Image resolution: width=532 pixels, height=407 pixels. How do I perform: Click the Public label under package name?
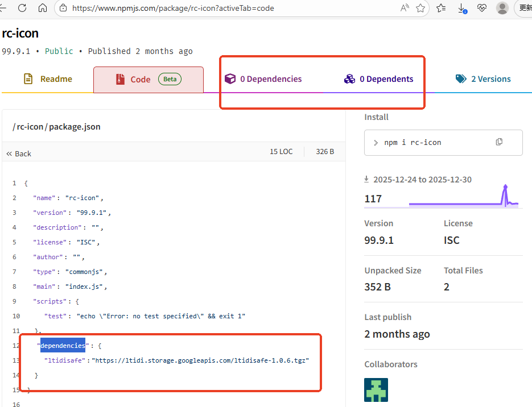(x=59, y=51)
